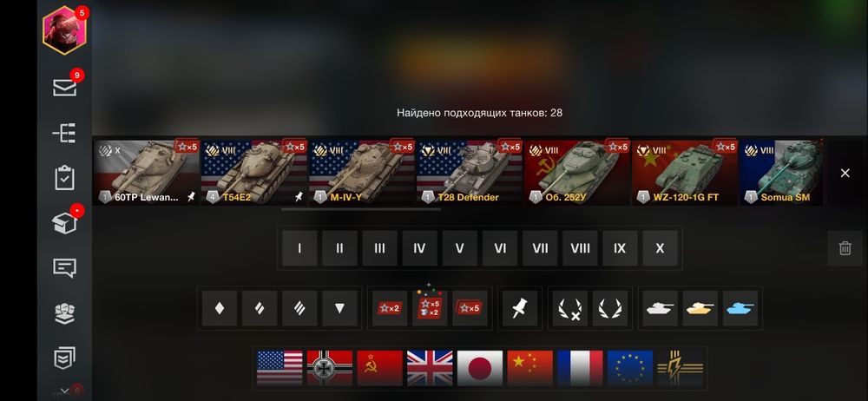This screenshot has height=401, width=868.
Task: Open the clan crew icon in sidebar
Action: (65, 313)
